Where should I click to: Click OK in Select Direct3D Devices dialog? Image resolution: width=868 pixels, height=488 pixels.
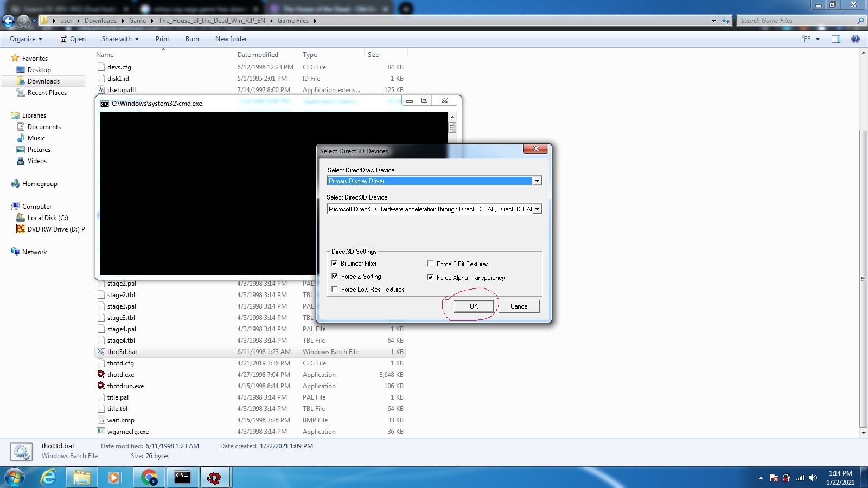coord(474,306)
